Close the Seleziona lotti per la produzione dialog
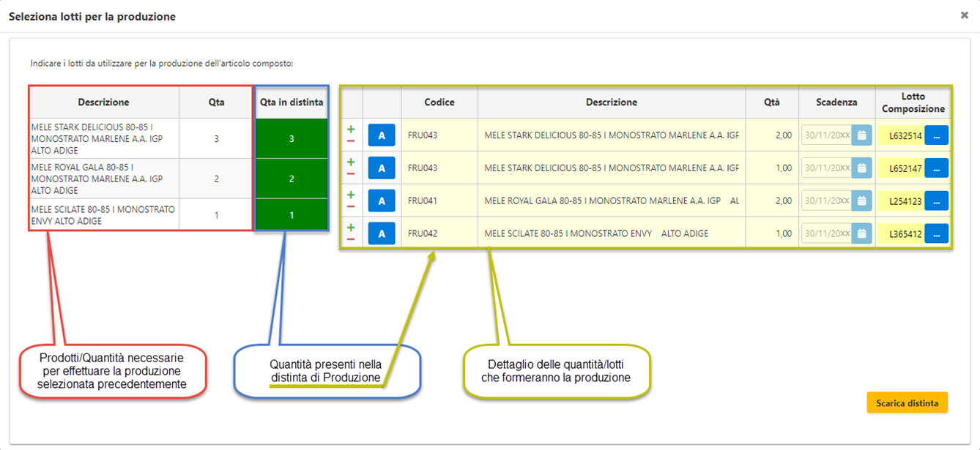The image size is (980, 450). pyautogui.click(x=965, y=15)
